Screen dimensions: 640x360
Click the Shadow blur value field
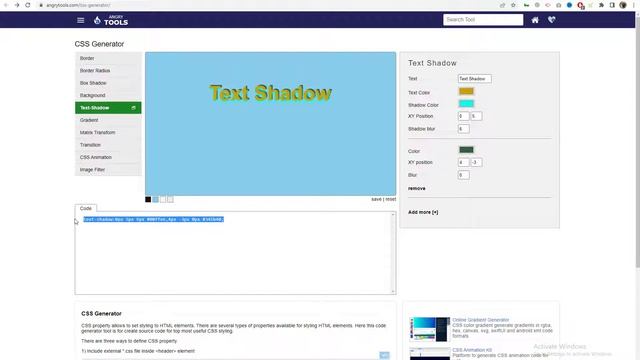(x=463, y=129)
